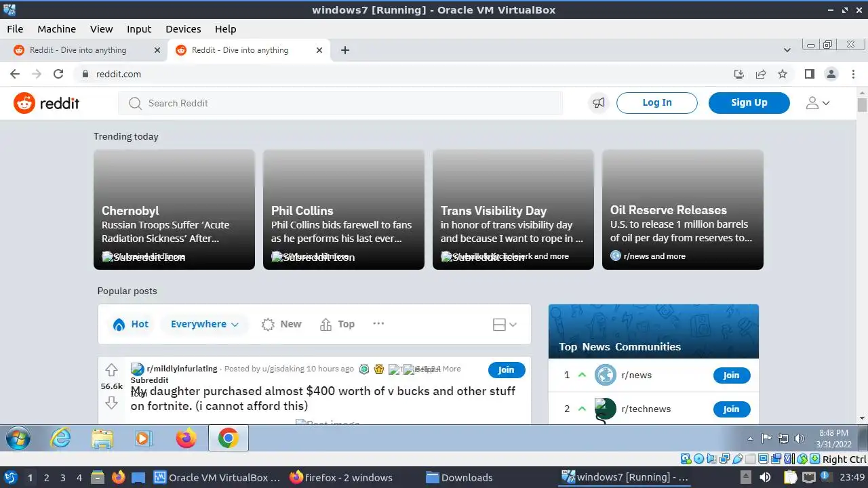Select the Top sort option
This screenshot has width=868, height=488.
(x=337, y=324)
